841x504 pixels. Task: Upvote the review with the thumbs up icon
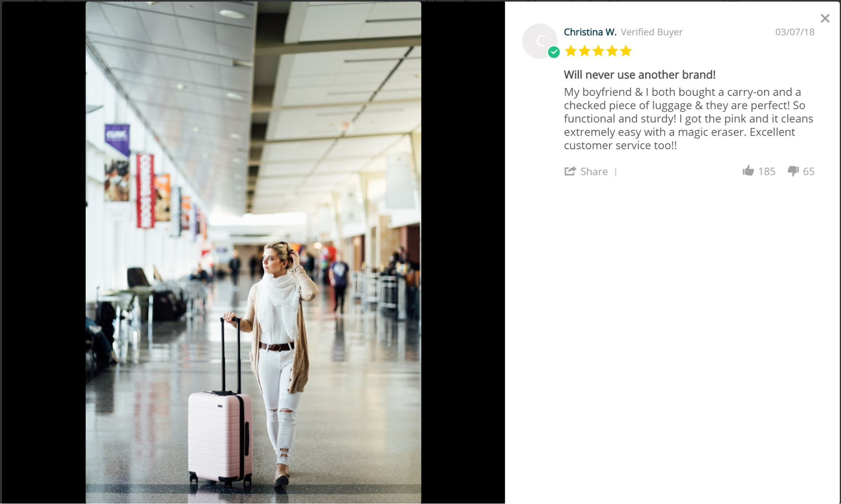[x=748, y=171]
